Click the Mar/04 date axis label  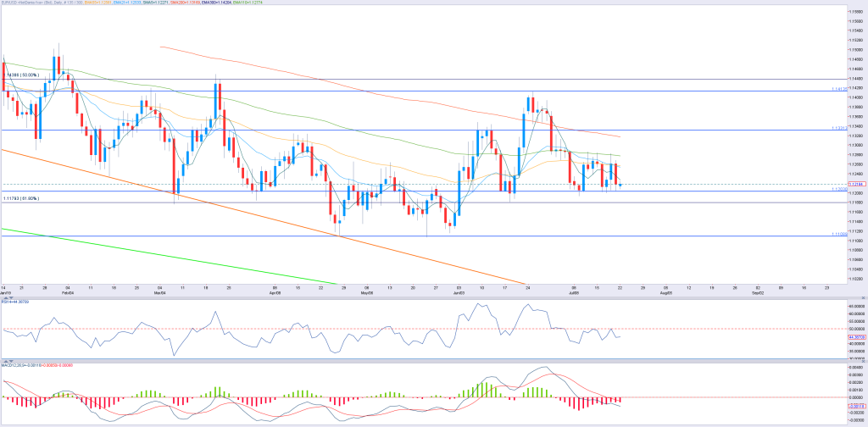[159, 292]
